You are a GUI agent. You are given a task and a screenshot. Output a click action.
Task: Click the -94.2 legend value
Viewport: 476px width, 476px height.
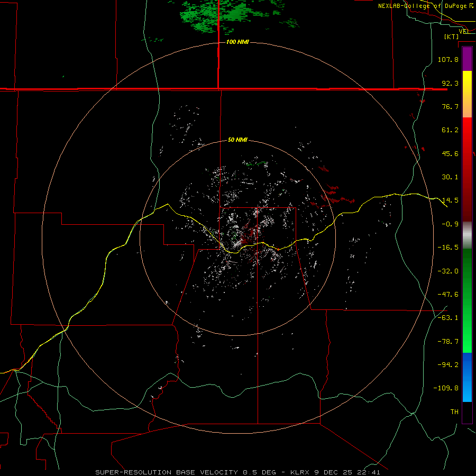[448, 365]
